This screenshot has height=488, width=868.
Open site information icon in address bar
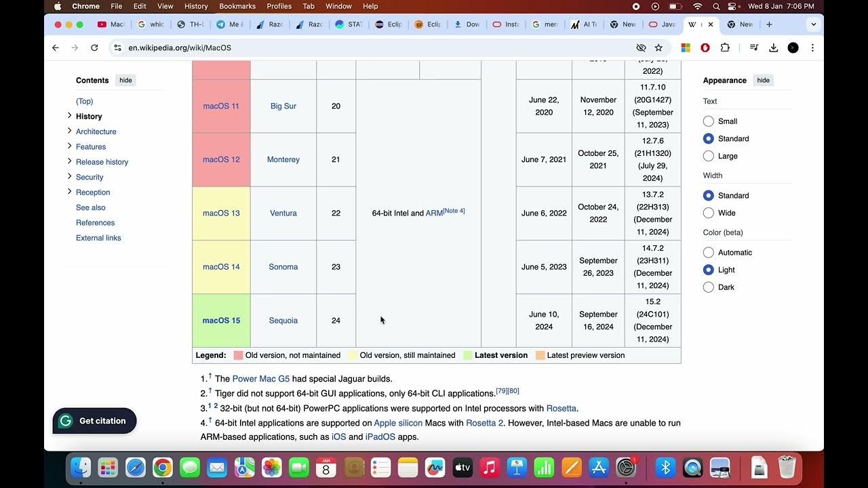click(117, 47)
